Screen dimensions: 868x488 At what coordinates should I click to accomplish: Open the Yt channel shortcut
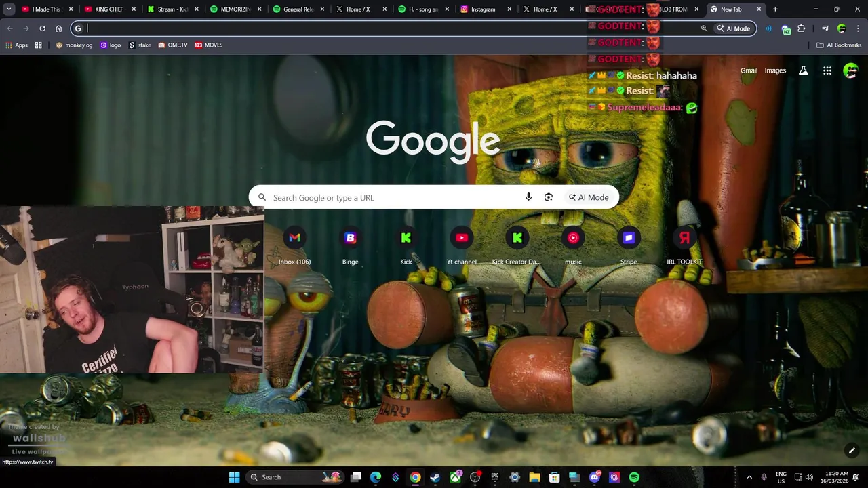click(x=462, y=245)
